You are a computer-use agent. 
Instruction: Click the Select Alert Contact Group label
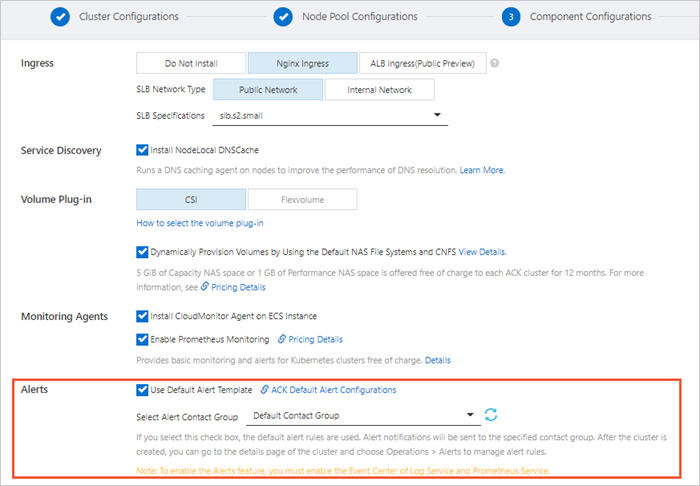[x=187, y=417]
